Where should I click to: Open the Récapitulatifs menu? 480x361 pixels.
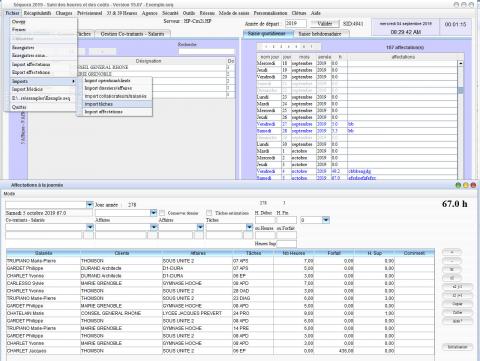[37, 13]
